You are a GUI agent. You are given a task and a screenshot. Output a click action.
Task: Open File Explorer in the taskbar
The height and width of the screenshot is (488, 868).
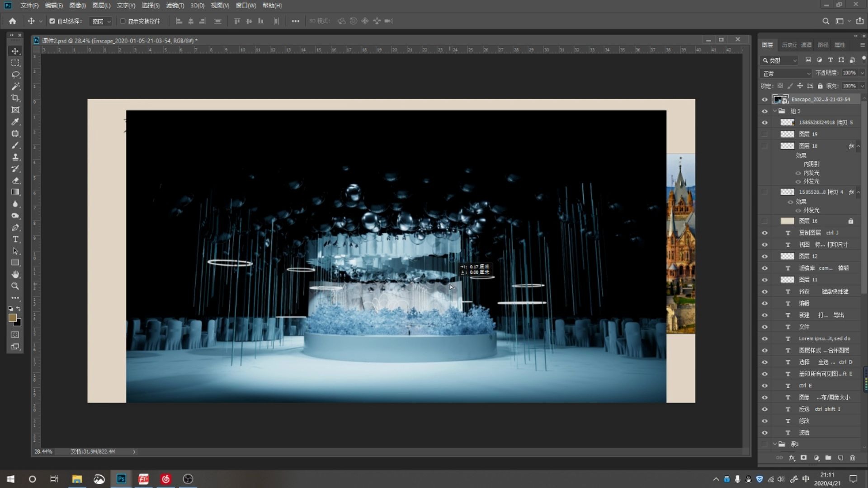click(77, 479)
